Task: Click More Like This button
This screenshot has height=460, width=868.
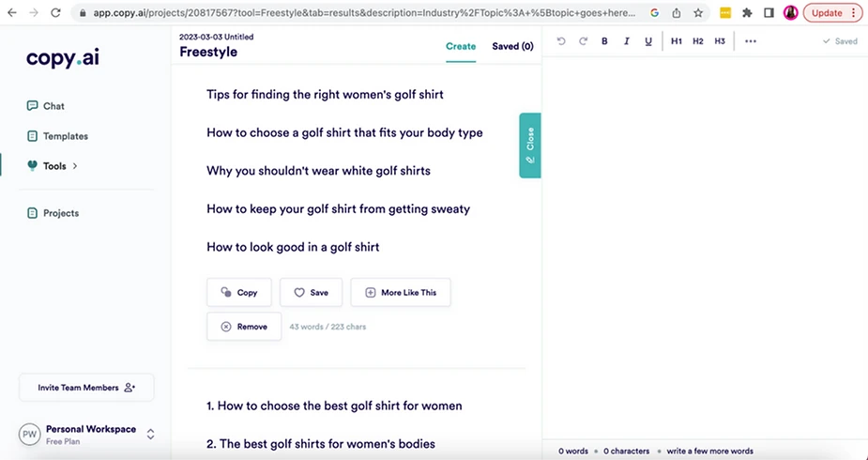Action: pos(401,292)
